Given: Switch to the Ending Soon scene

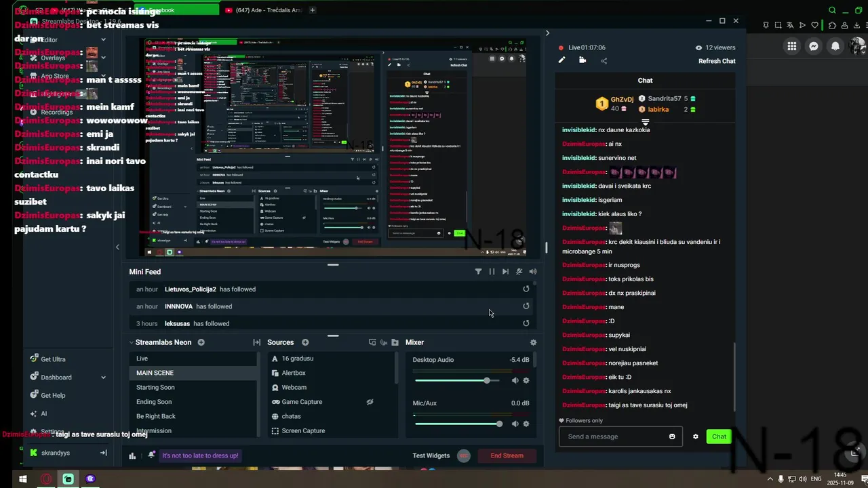Looking at the screenshot, I should pyautogui.click(x=193, y=402).
